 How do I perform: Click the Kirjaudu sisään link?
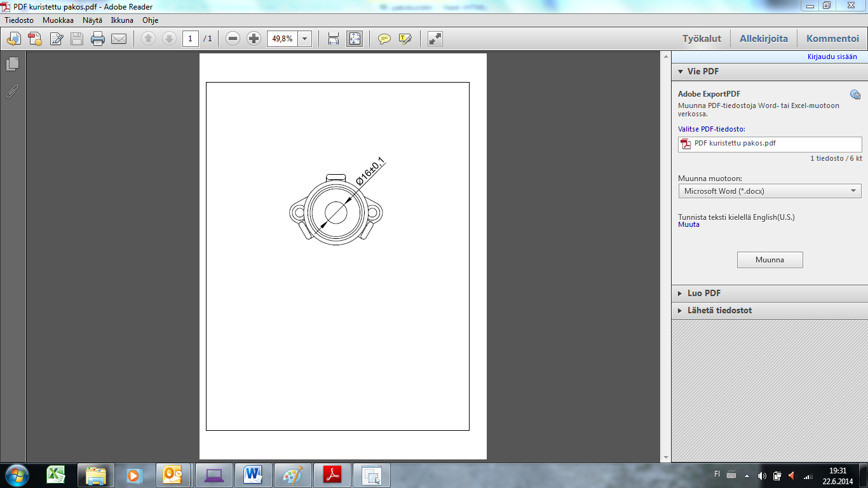coord(832,57)
